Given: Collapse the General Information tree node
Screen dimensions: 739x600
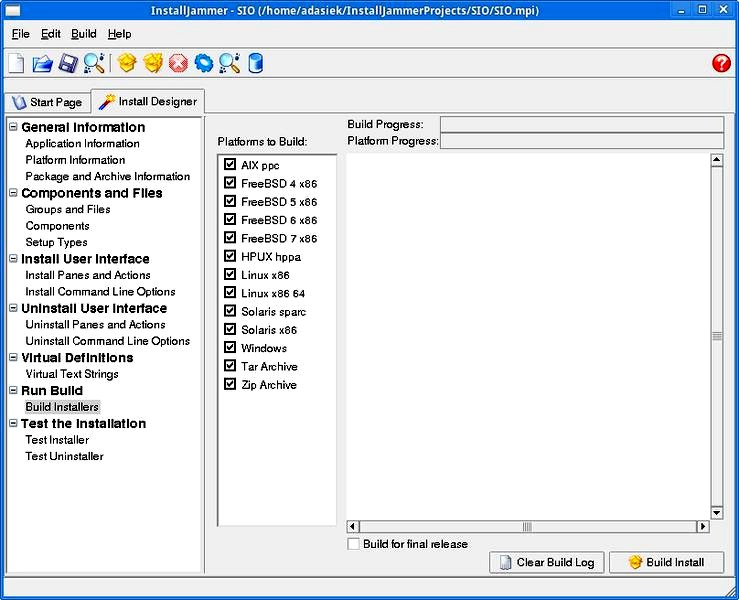Looking at the screenshot, I should pyautogui.click(x=13, y=126).
